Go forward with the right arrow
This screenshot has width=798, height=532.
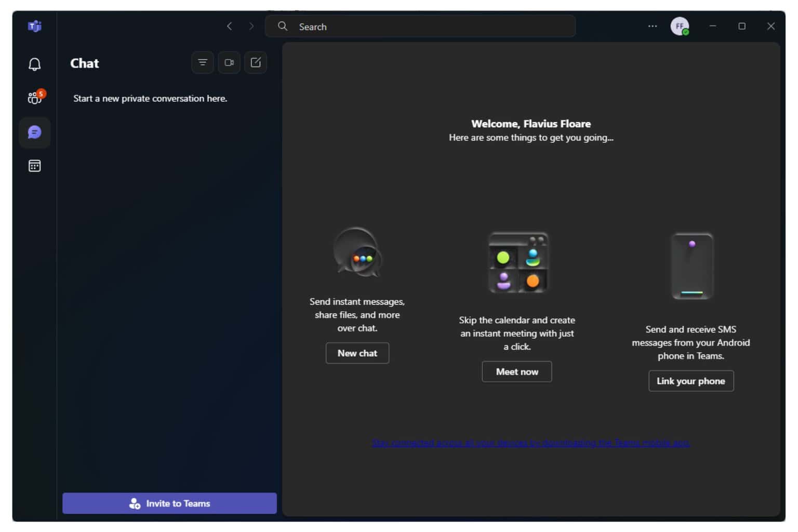click(251, 26)
